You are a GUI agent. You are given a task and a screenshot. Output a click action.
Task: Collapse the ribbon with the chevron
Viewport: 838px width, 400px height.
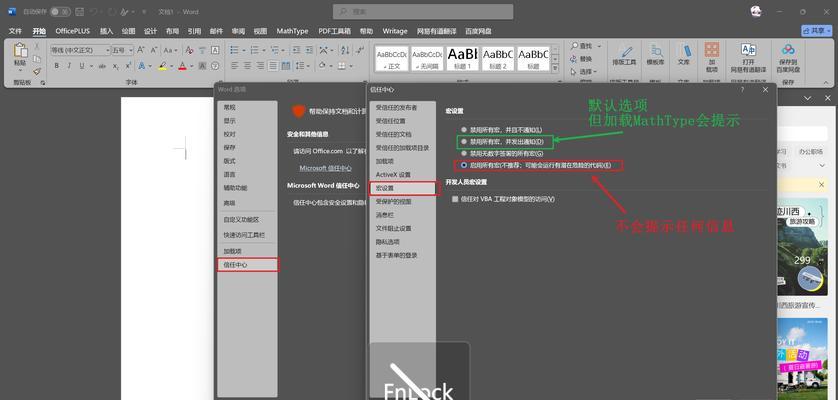point(826,82)
